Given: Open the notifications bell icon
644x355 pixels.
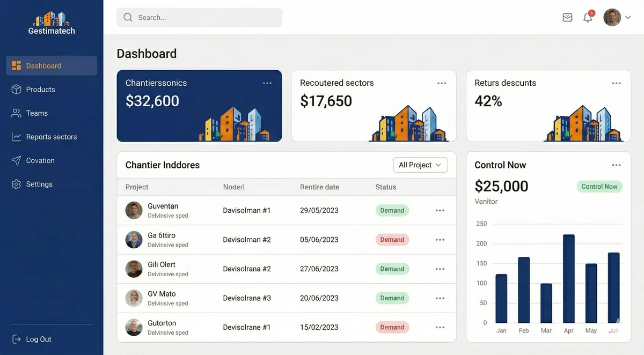Looking at the screenshot, I should tap(588, 18).
